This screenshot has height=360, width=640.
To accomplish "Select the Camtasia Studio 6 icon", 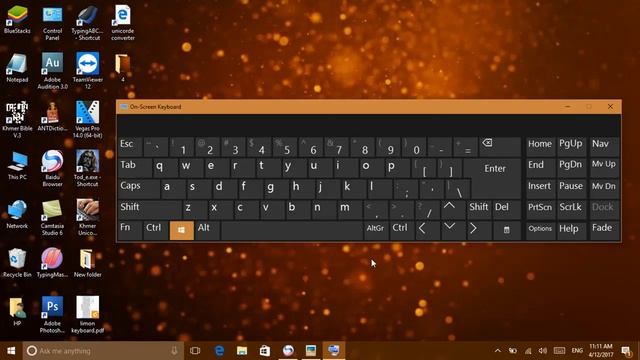I will point(52,217).
